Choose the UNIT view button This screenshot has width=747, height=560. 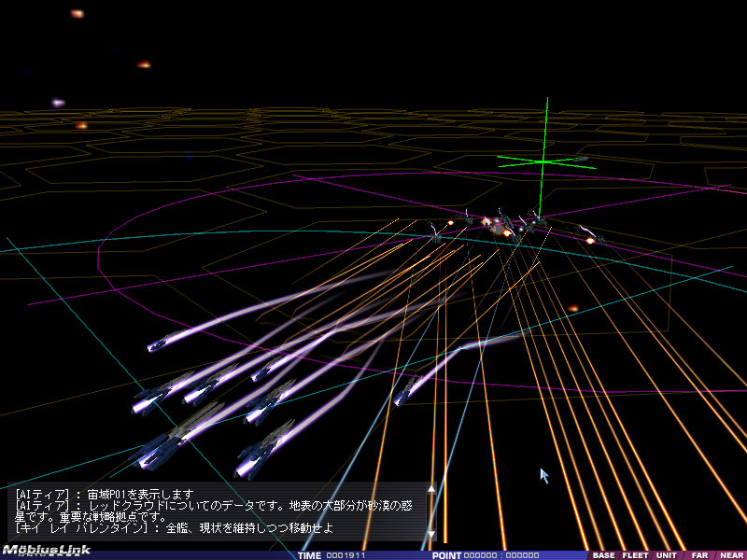pos(666,555)
